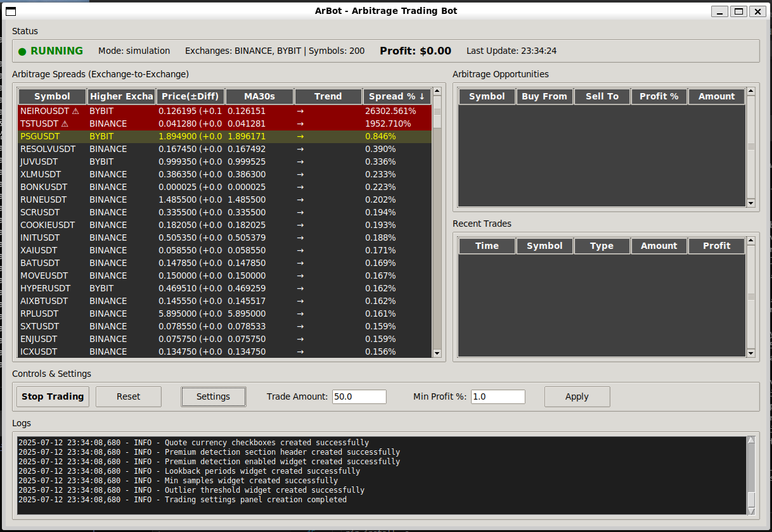Click the 26302.561% spread value
Viewport: 772px width, 532px height.
pyautogui.click(x=390, y=111)
